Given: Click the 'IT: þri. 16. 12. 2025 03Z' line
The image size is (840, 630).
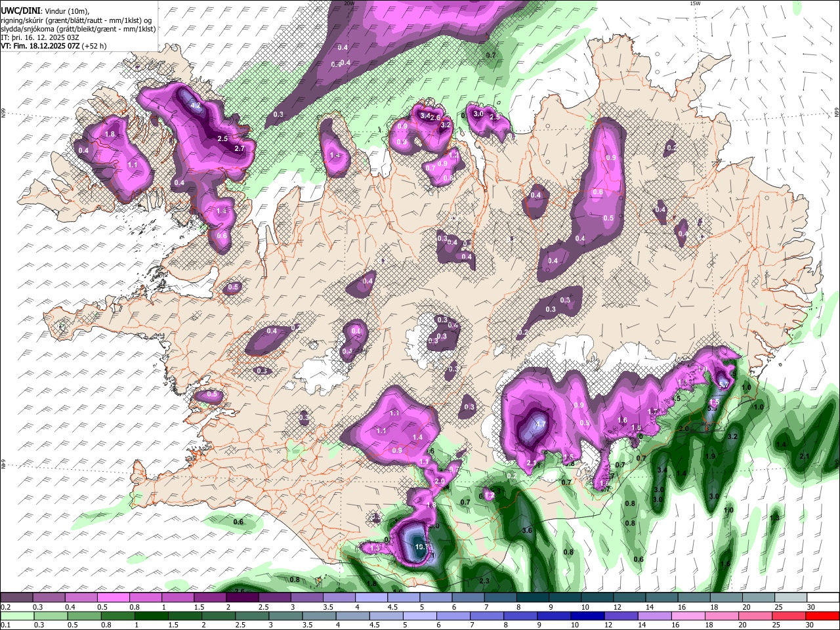Looking at the screenshot, I should [x=39, y=37].
